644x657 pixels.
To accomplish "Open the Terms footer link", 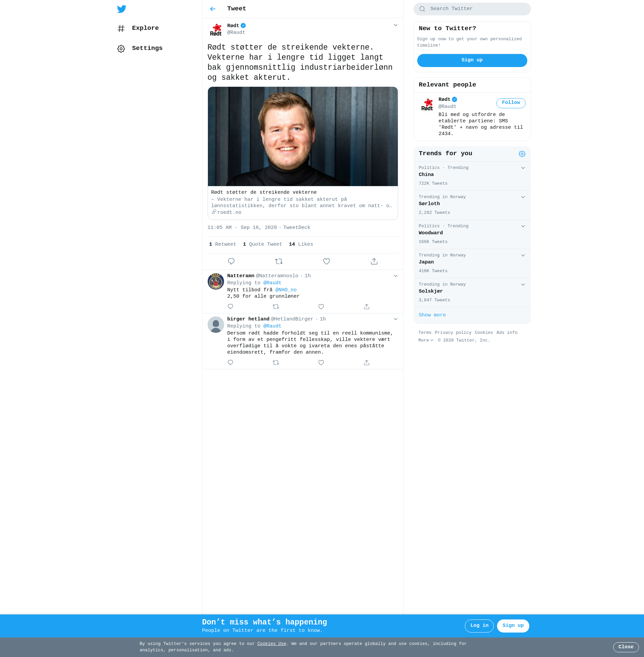I will point(425,333).
